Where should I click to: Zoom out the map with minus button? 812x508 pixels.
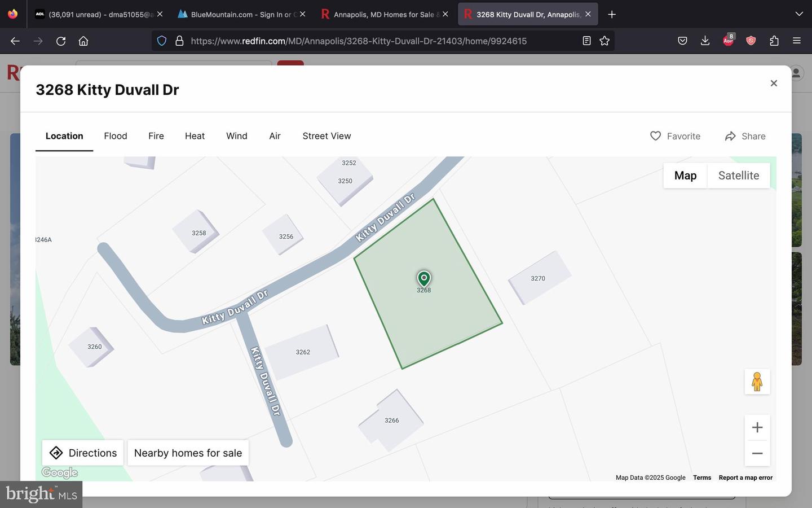(757, 453)
